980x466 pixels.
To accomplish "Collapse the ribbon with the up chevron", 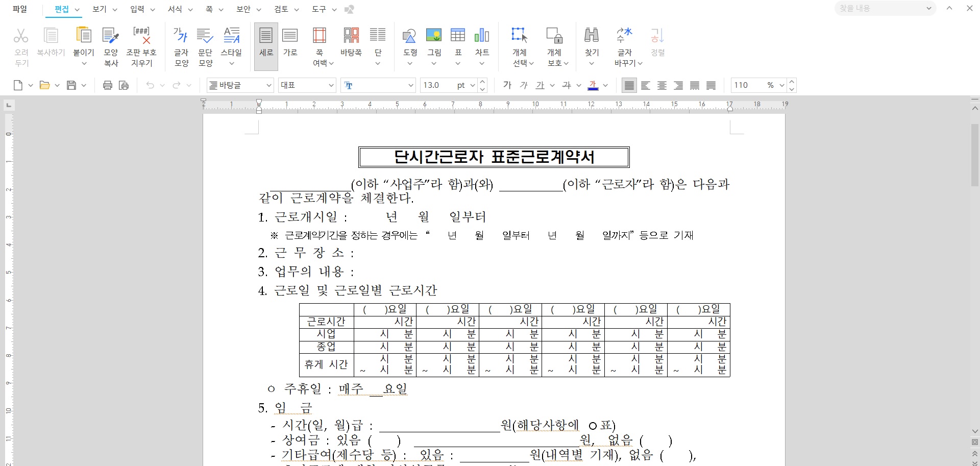I will 949,8.
